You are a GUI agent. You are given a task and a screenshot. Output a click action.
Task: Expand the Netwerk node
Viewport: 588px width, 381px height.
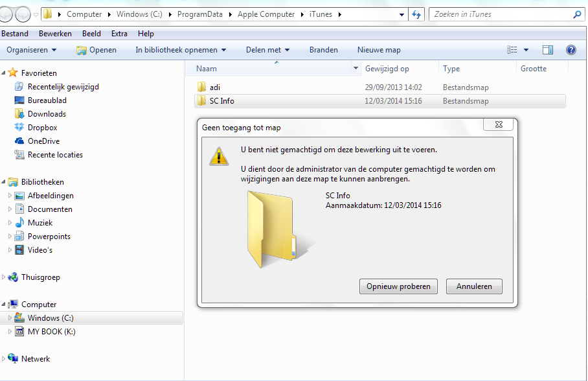(3, 358)
